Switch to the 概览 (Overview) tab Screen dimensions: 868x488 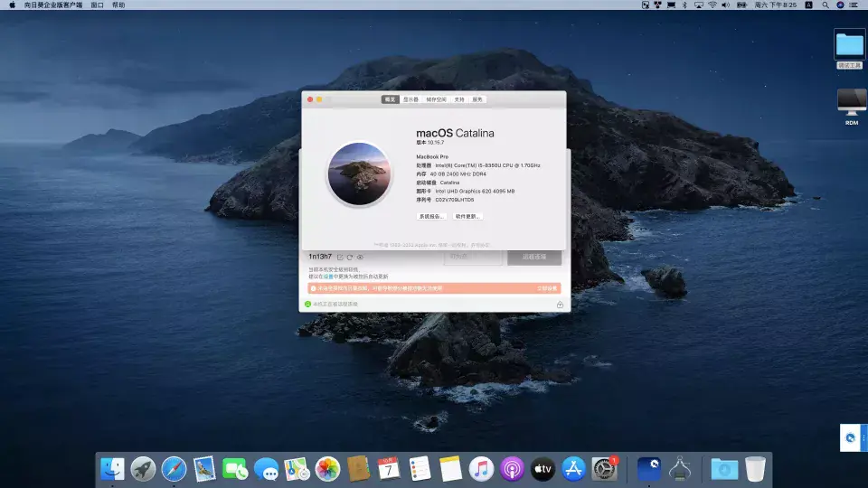(x=391, y=99)
